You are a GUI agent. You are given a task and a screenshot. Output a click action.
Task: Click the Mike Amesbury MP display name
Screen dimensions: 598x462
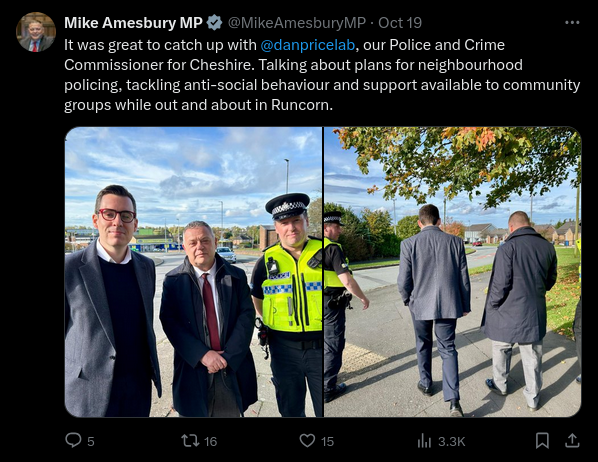coord(133,23)
